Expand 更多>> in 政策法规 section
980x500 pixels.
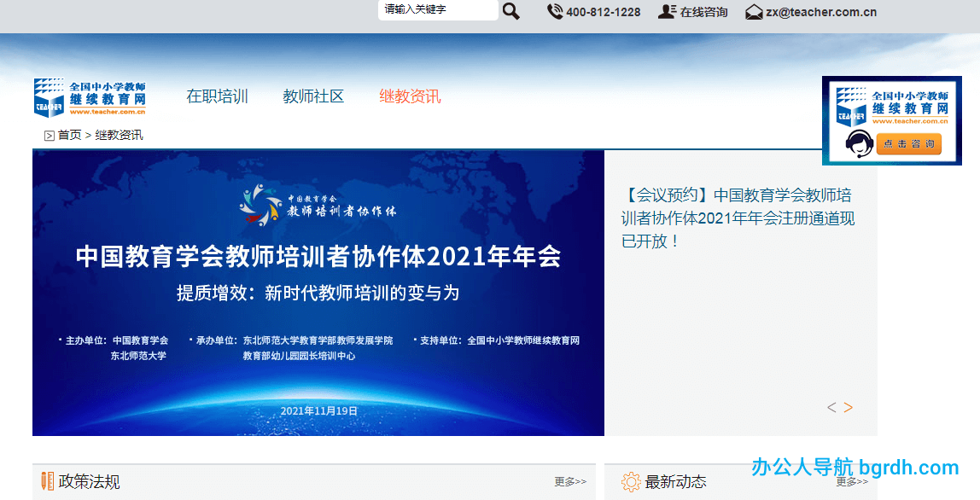point(570,482)
